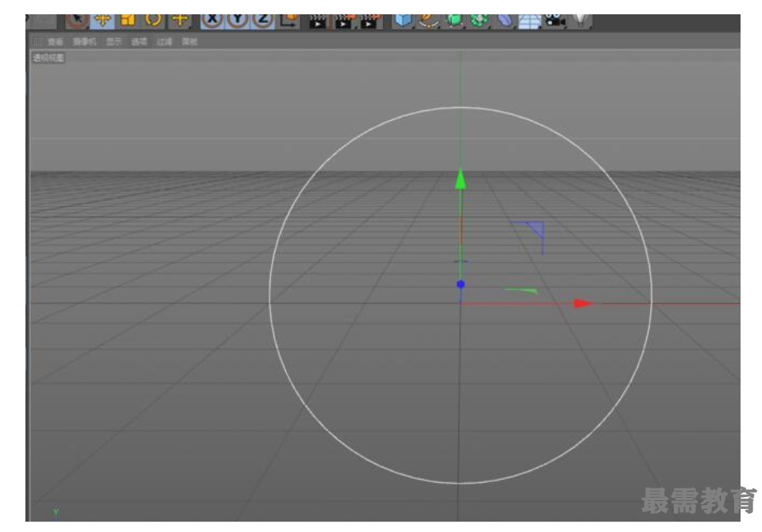Select the Spline Pen tool
This screenshot has height=532, width=762.
[428, 21]
